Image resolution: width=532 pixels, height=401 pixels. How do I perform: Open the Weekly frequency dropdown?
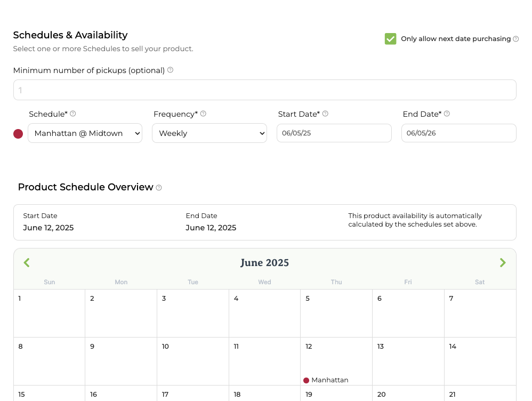pyautogui.click(x=209, y=133)
